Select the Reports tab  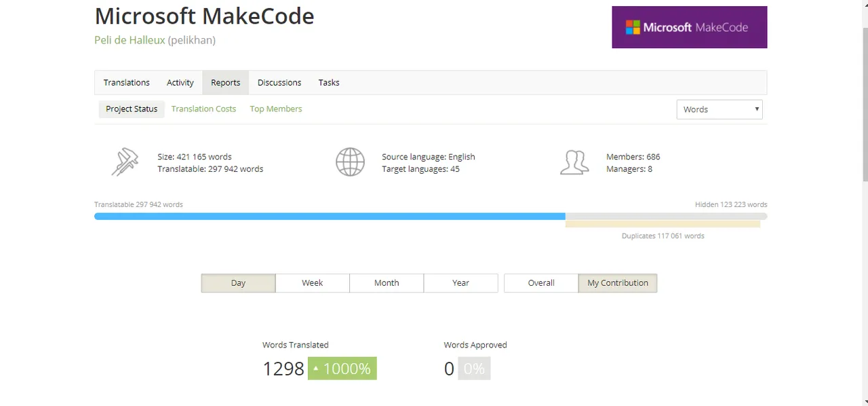tap(226, 82)
